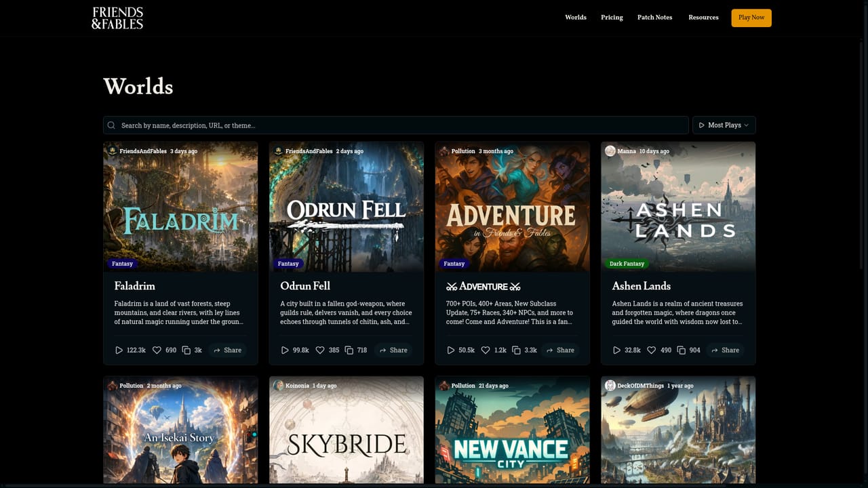This screenshot has height=488, width=868.
Task: Like the Faladrim world heart icon
Action: (157, 350)
